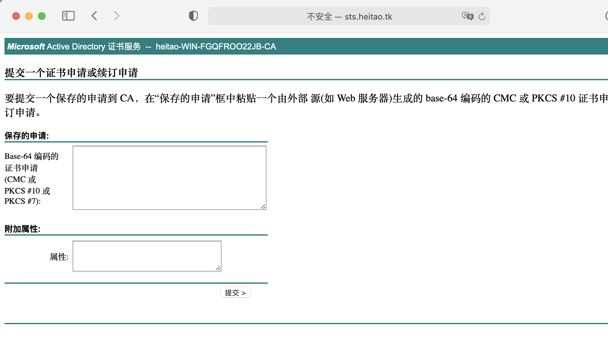Viewport: 608px width, 364px height.
Task: Click the heading 提交一个证书申请或续订申请
Action: (71, 73)
